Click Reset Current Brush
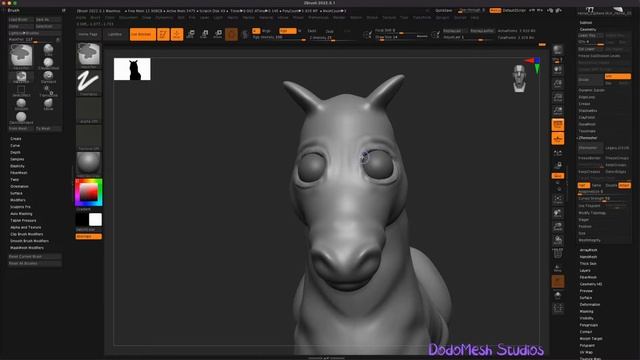640x360 pixels. 35,256
